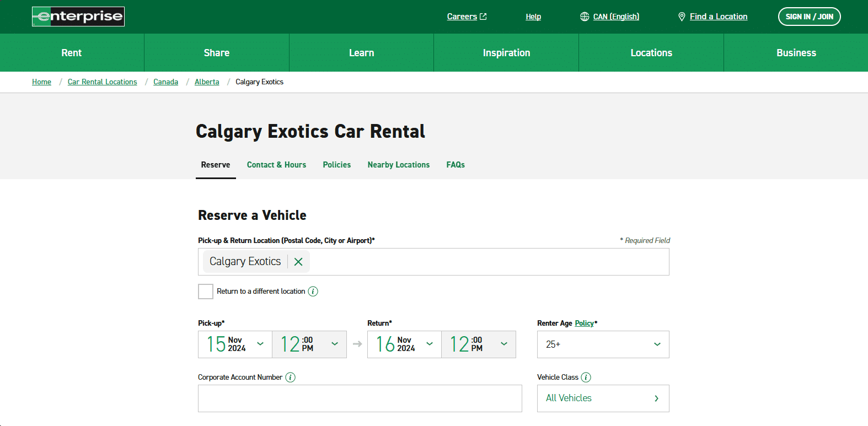Screen dimensions: 868x426
Task: Open the Inspiration menu
Action: (506, 53)
